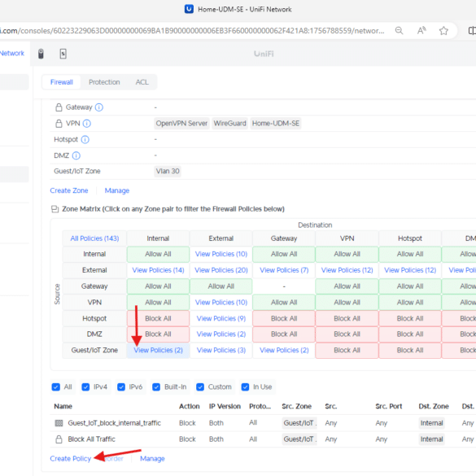Click the Dst. Zone column header
This screenshot has height=476, width=476.
[x=434, y=407]
